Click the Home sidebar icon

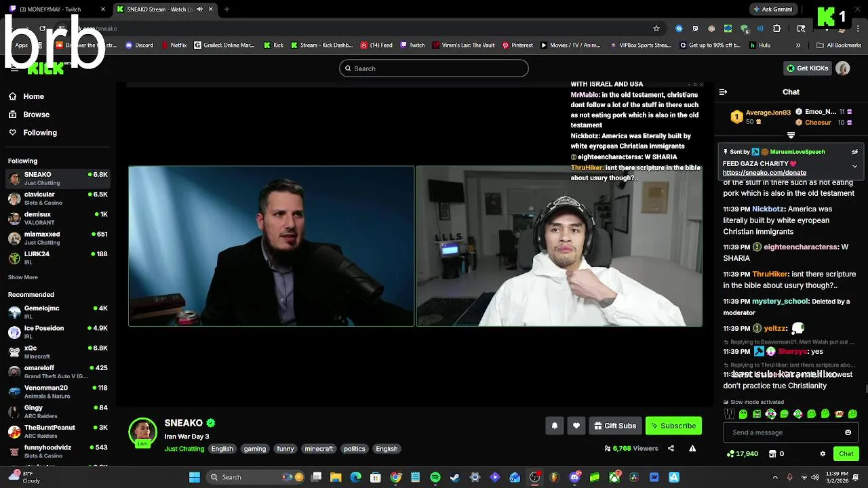(13, 96)
